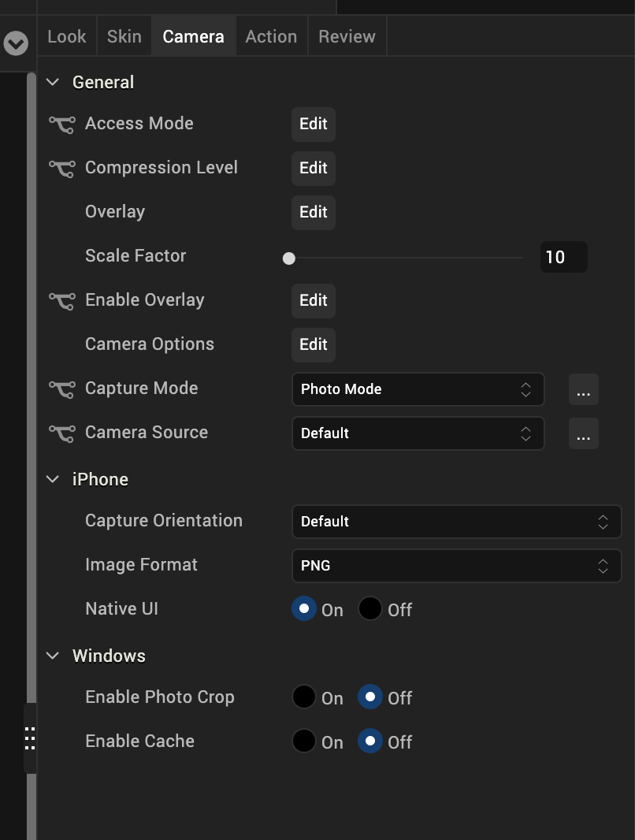Set Enable Photo Crop to On
The width and height of the screenshot is (635, 840).
coord(304,697)
